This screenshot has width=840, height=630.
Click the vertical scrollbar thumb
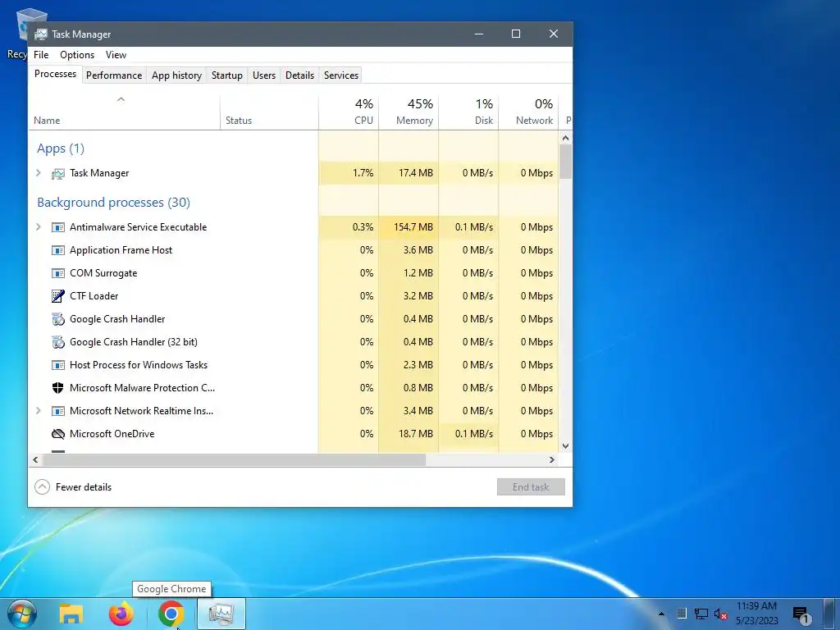click(x=566, y=162)
